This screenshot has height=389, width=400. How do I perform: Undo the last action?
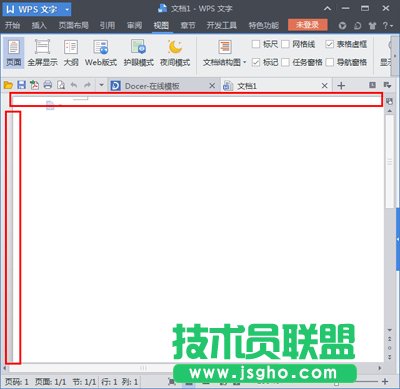pyautogui.click(x=74, y=85)
